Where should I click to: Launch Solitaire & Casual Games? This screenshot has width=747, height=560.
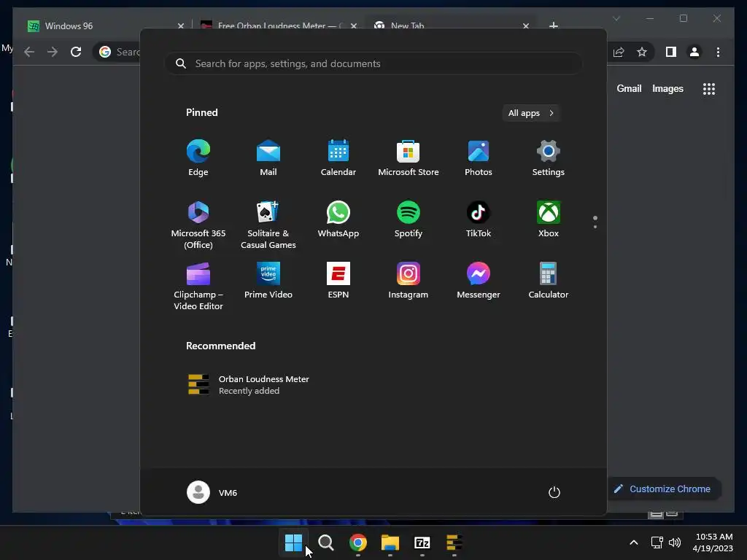[268, 225]
